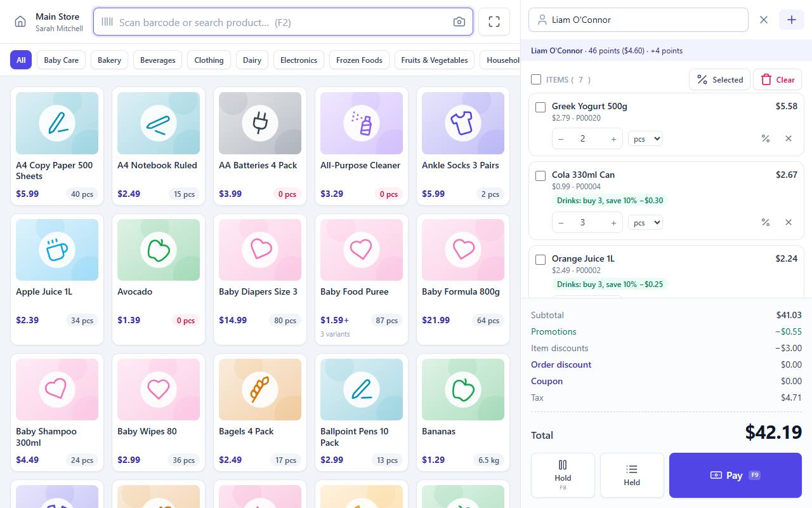Add Bagels 4 Pack to cart
Screen dimensions: 812x508
tap(260, 413)
